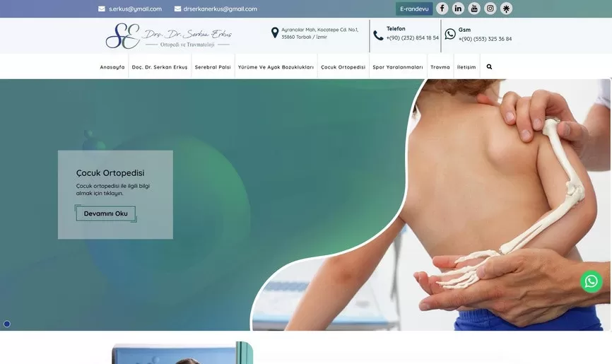Select Serebral Palsi in navigation
Image resolution: width=612 pixels, height=364 pixels.
point(213,67)
